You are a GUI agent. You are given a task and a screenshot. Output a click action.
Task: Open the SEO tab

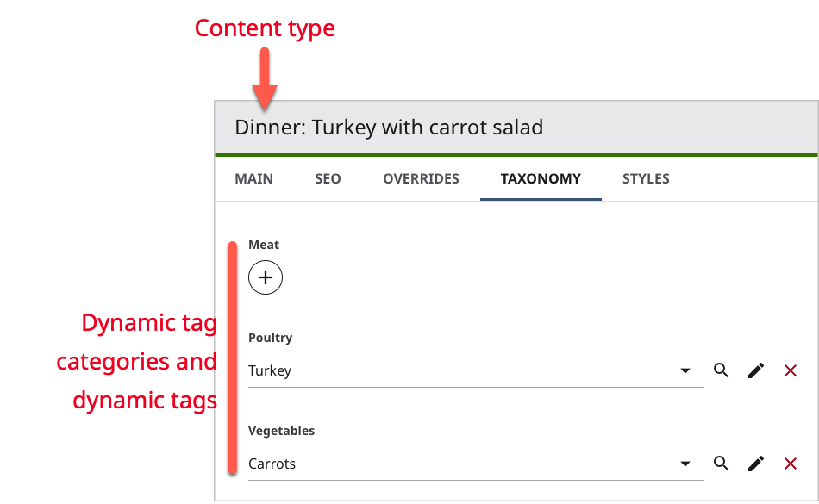[x=328, y=178]
